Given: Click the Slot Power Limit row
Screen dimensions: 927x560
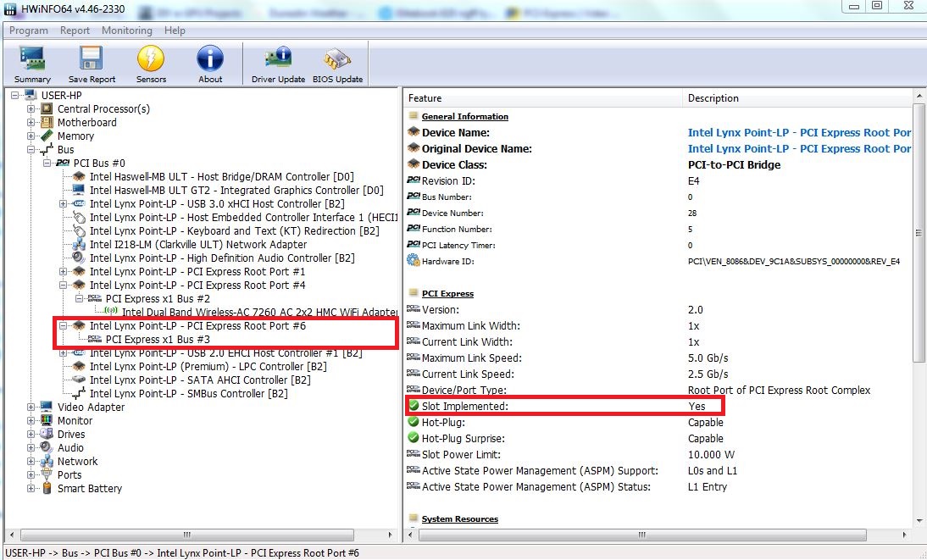Looking at the screenshot, I should (659, 454).
